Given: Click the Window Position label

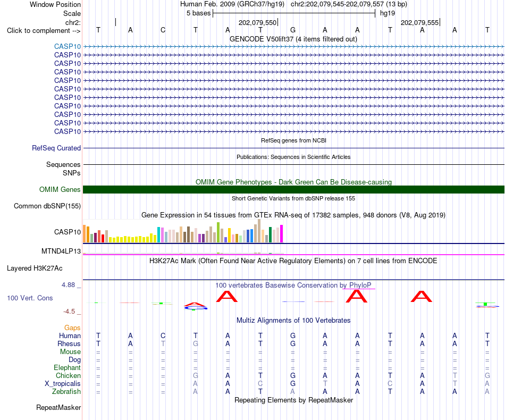Looking at the screenshot, I should [x=55, y=4].
